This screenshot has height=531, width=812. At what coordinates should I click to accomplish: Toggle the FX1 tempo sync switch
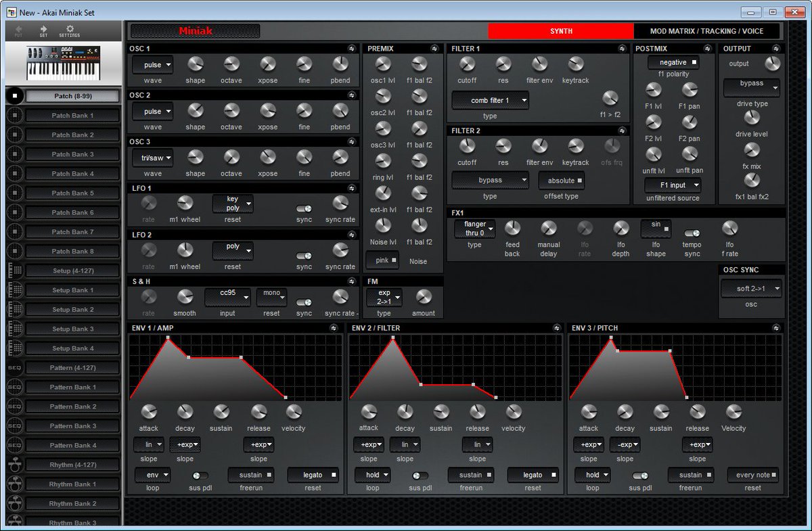tap(692, 233)
